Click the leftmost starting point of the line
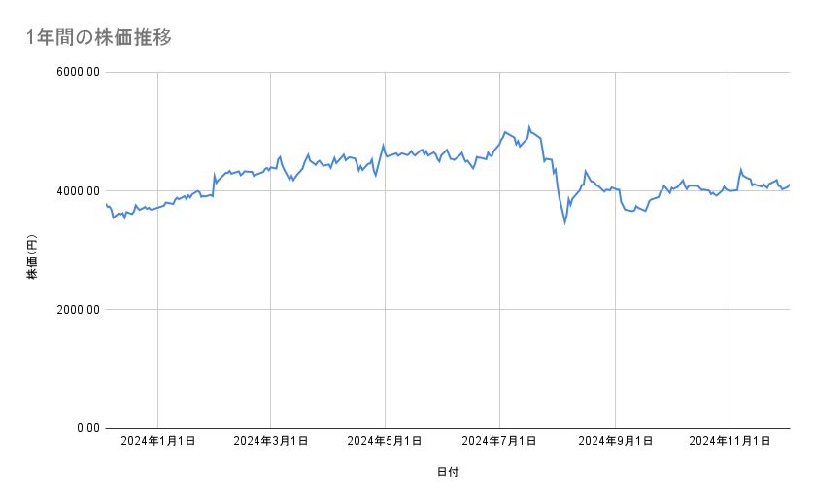 coord(105,204)
